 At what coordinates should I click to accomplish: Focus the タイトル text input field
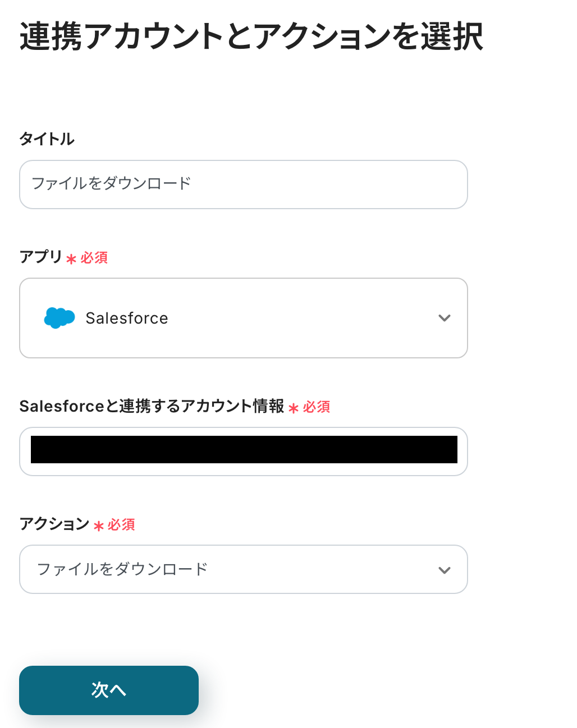(x=243, y=185)
